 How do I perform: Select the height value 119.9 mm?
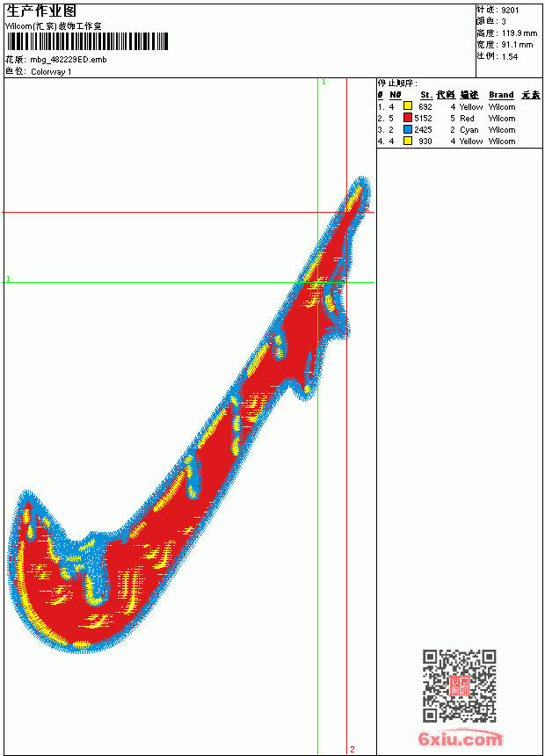point(520,33)
